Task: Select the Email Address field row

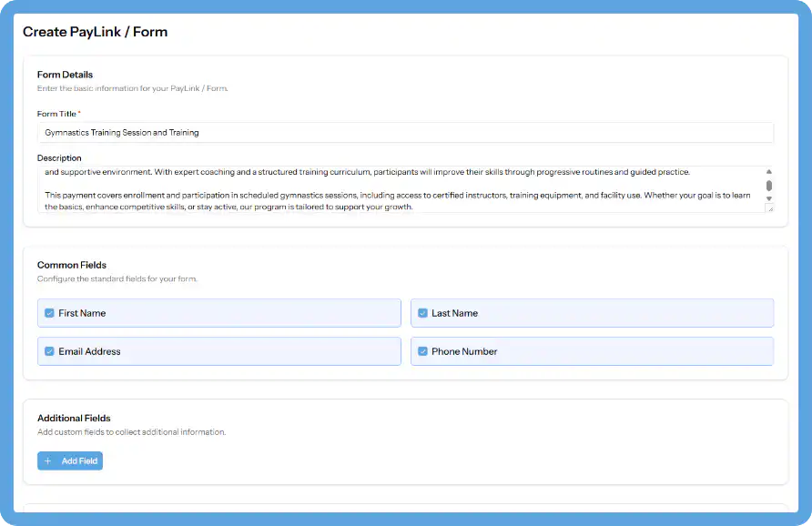Action: [x=218, y=351]
